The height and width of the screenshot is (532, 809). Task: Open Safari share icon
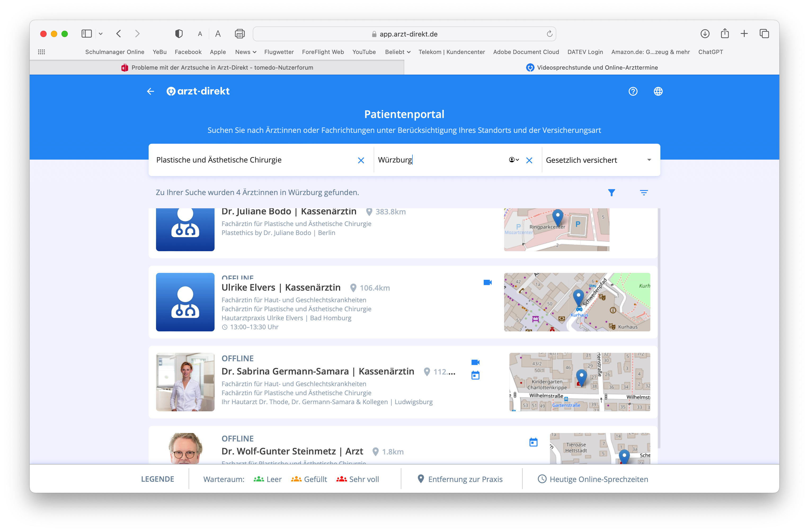tap(725, 33)
